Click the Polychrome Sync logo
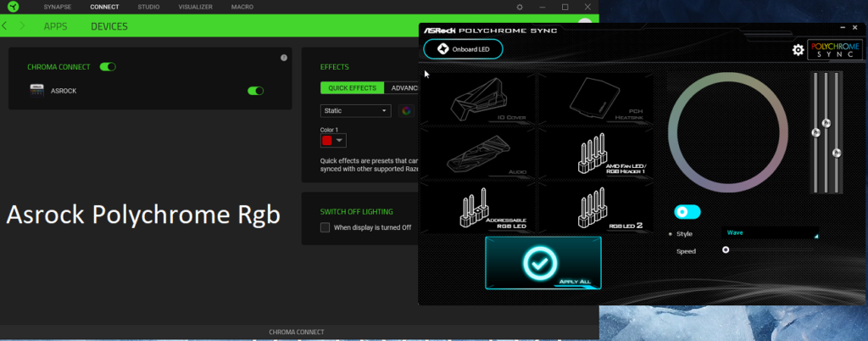 pos(835,50)
